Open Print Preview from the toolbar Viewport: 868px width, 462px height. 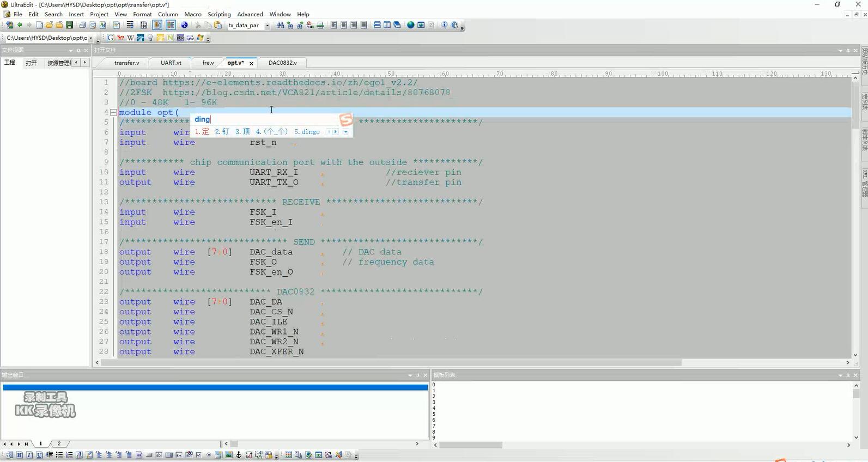[93, 25]
